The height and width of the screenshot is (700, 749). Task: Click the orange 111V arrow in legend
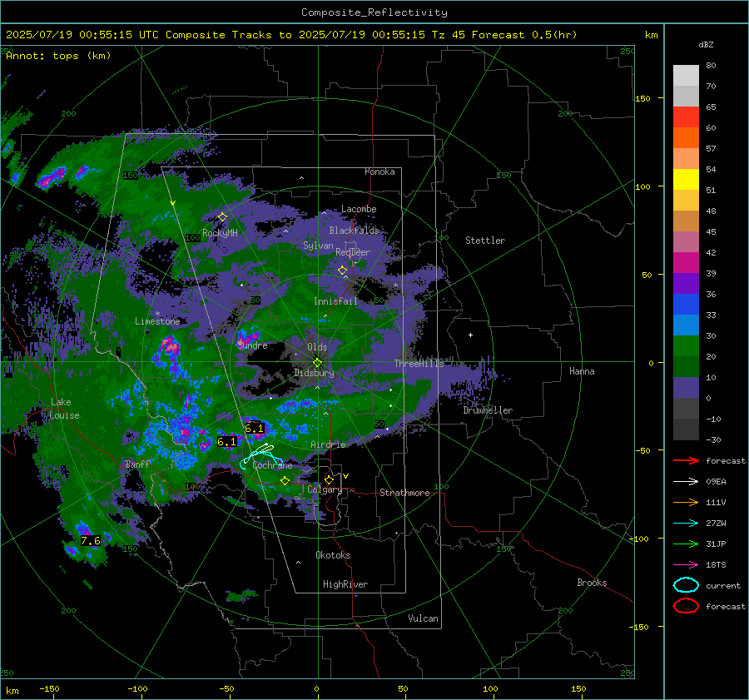(x=686, y=502)
